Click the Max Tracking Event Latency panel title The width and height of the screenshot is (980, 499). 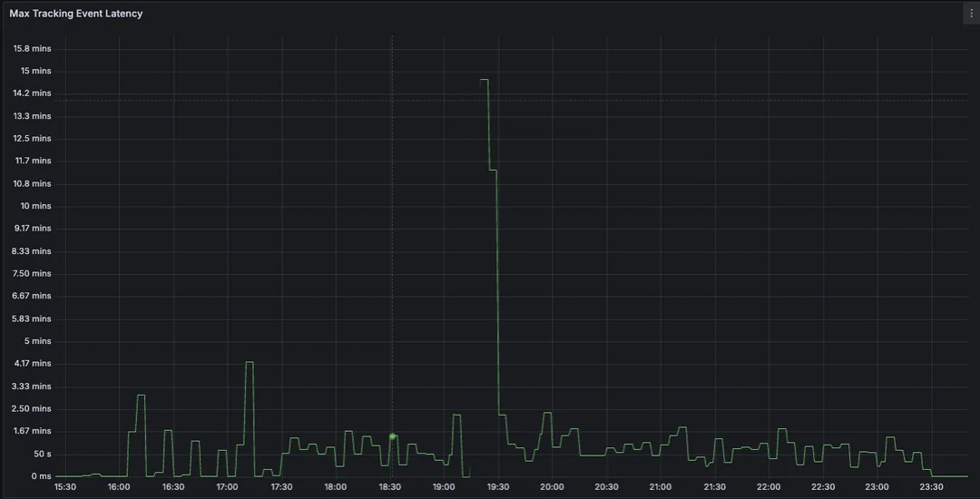[75, 13]
